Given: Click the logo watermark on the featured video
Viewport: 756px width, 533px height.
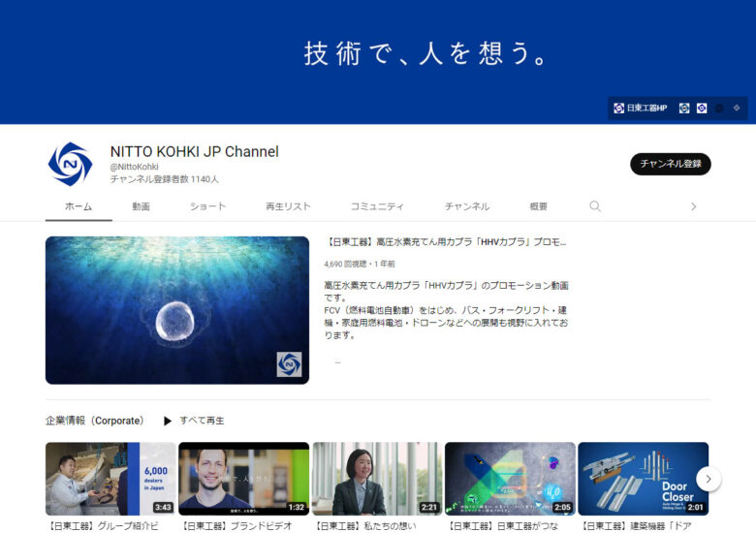Looking at the screenshot, I should click(289, 364).
